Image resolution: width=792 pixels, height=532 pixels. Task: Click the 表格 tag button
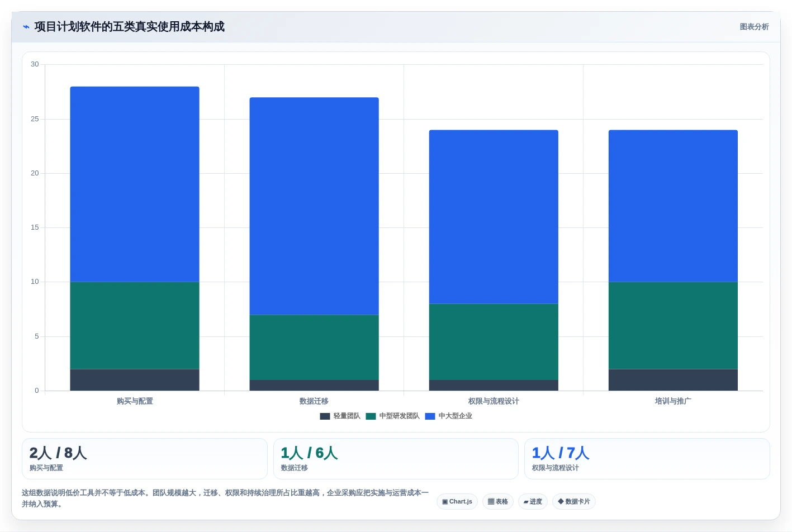coord(498,501)
